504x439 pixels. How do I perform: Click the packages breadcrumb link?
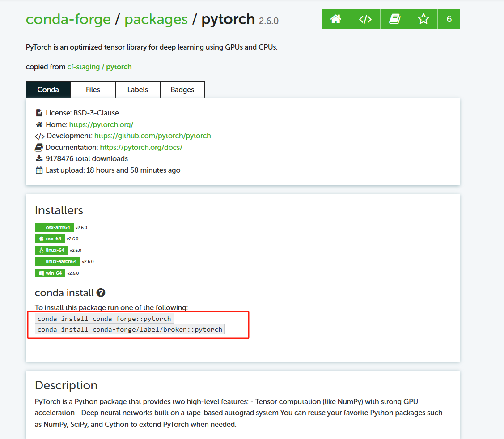pyautogui.click(x=156, y=19)
